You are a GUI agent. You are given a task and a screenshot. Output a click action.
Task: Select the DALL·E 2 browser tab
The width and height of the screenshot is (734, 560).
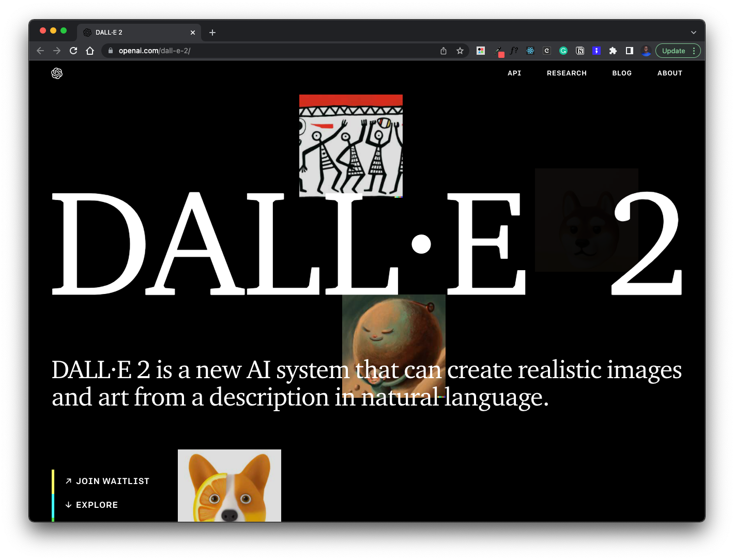139,33
